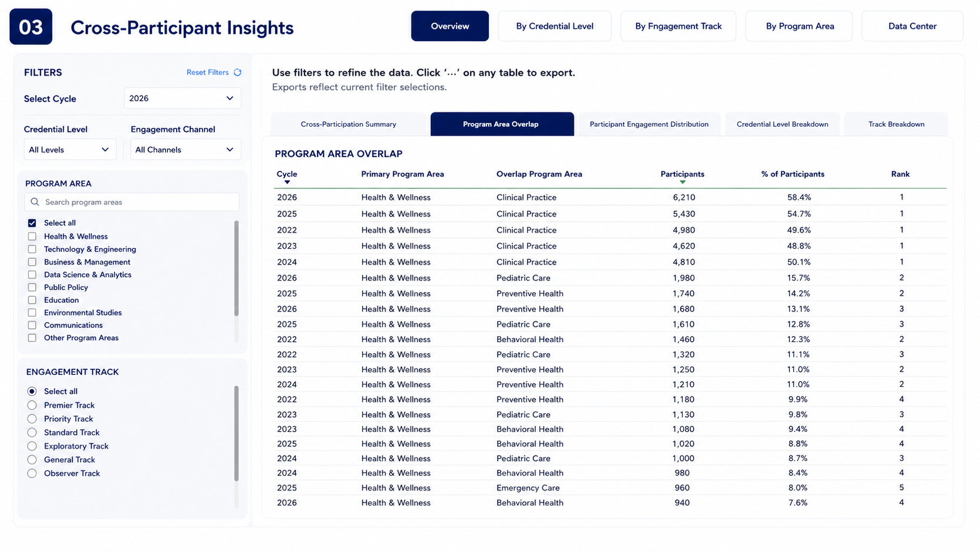The image size is (980, 552).
Task: Enable the Data Science & Analytics checkbox
Action: 32,275
